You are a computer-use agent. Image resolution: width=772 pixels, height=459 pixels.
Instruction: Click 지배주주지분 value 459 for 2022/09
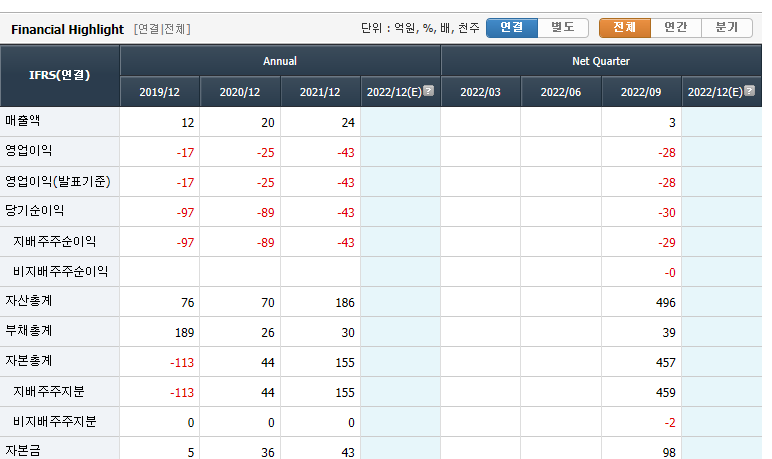coord(666,393)
